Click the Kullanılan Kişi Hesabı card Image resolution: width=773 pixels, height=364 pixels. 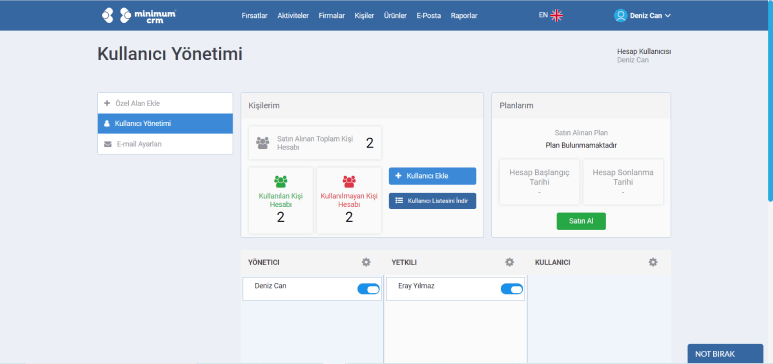(x=281, y=200)
